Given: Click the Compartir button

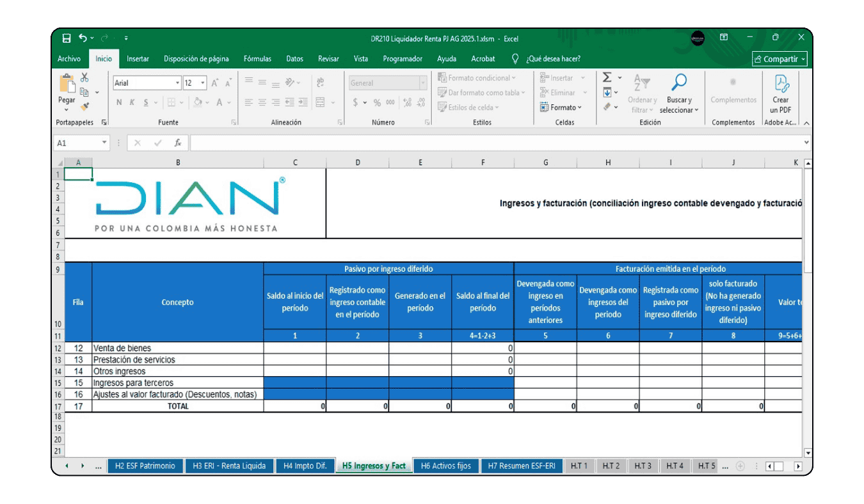Looking at the screenshot, I should click(780, 58).
